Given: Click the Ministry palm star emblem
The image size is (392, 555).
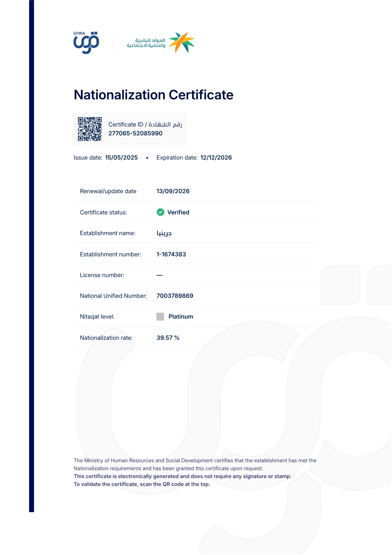Looking at the screenshot, I should [182, 42].
